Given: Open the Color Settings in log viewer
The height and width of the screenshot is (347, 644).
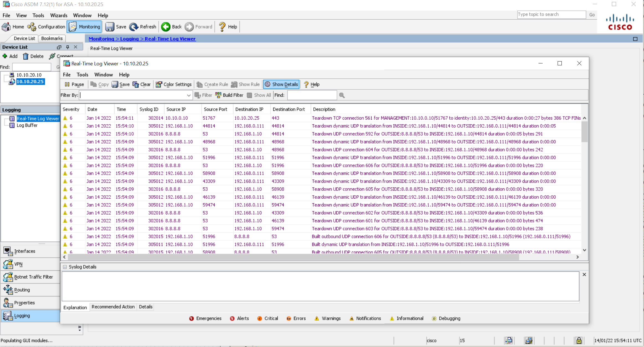Looking at the screenshot, I should (173, 84).
